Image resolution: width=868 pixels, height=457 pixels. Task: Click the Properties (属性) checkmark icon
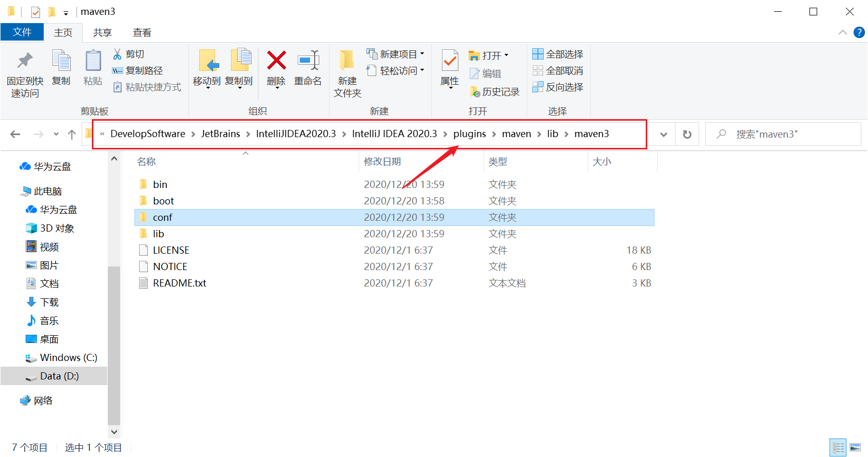coord(450,61)
